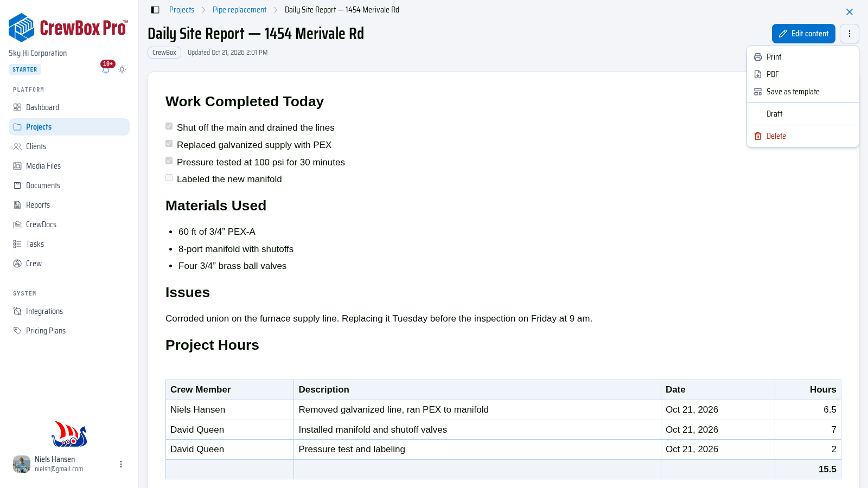Open the notifications bell
The height and width of the screenshot is (488, 868).
click(106, 69)
